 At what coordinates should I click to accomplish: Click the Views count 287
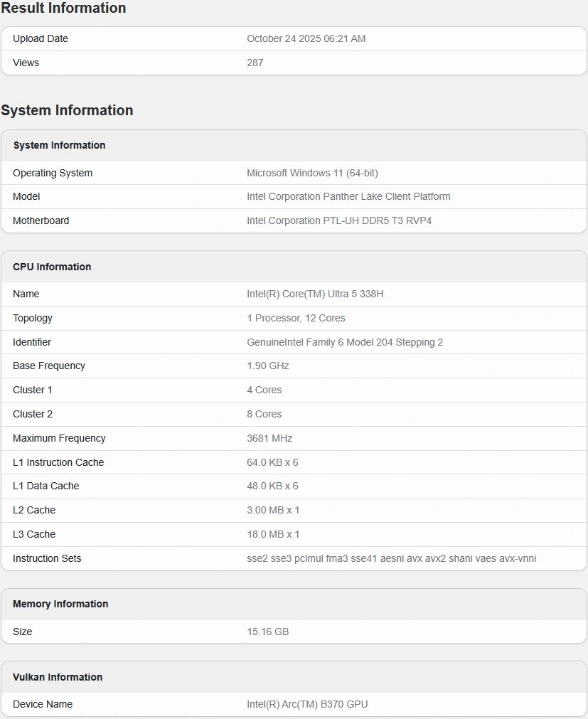(x=255, y=63)
